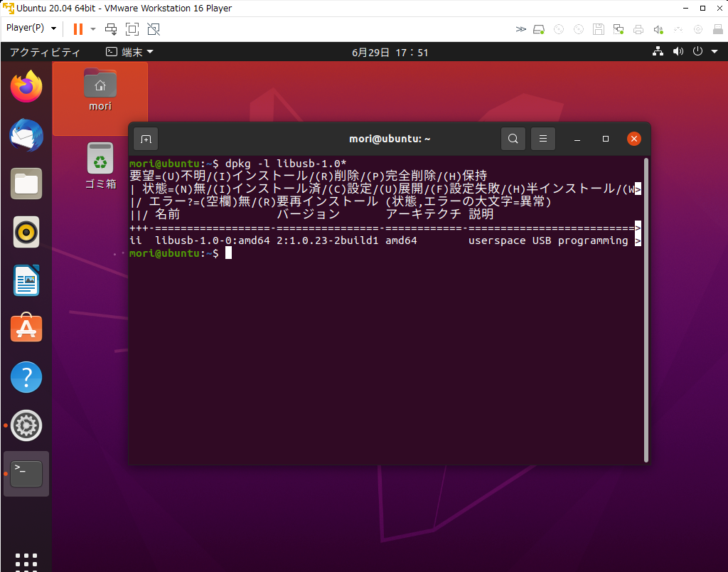Click the VMware Unity mode icon
The image size is (728, 572).
[154, 29]
